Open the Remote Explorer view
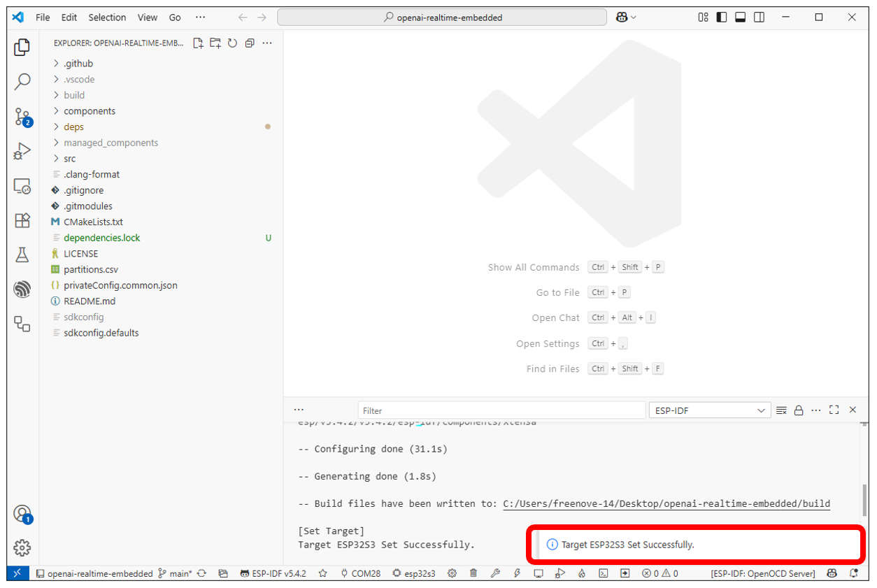The image size is (877, 588). point(22,186)
